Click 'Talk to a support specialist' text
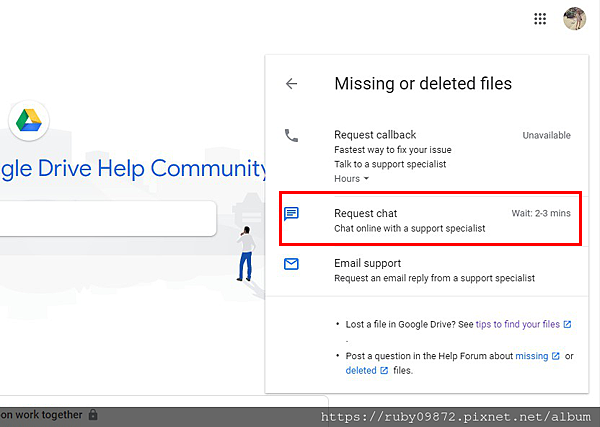 [390, 164]
